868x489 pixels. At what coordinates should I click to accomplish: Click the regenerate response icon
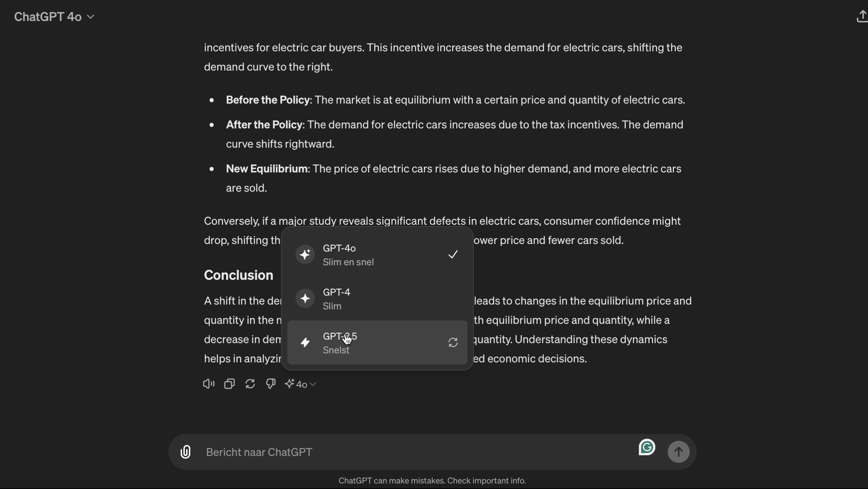[x=250, y=384]
